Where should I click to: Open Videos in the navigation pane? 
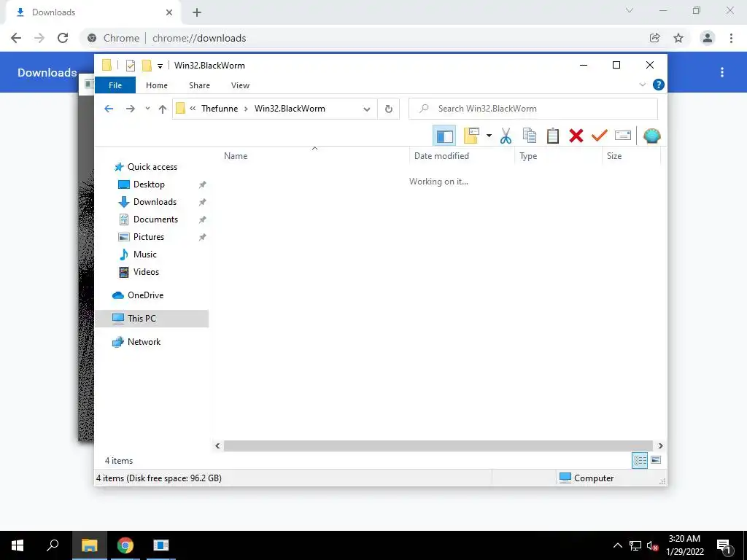(146, 272)
